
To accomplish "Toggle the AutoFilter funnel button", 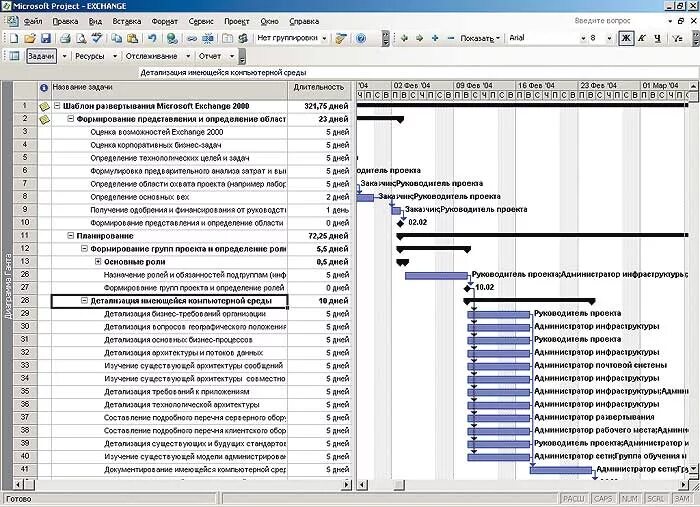I will tap(677, 38).
